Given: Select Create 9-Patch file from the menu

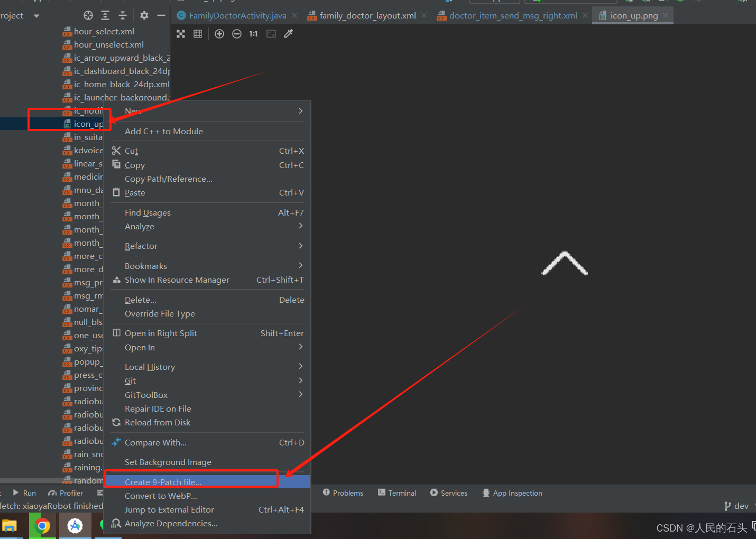Looking at the screenshot, I should 163,482.
